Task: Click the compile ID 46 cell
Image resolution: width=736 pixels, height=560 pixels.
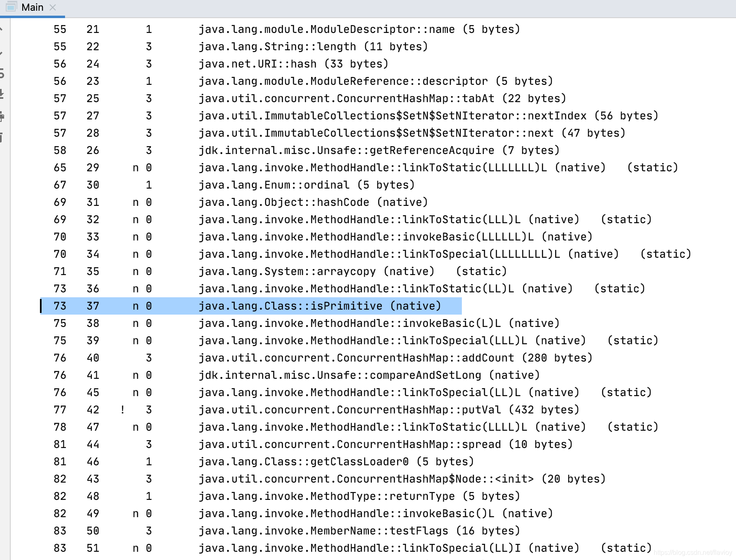Action: click(93, 462)
